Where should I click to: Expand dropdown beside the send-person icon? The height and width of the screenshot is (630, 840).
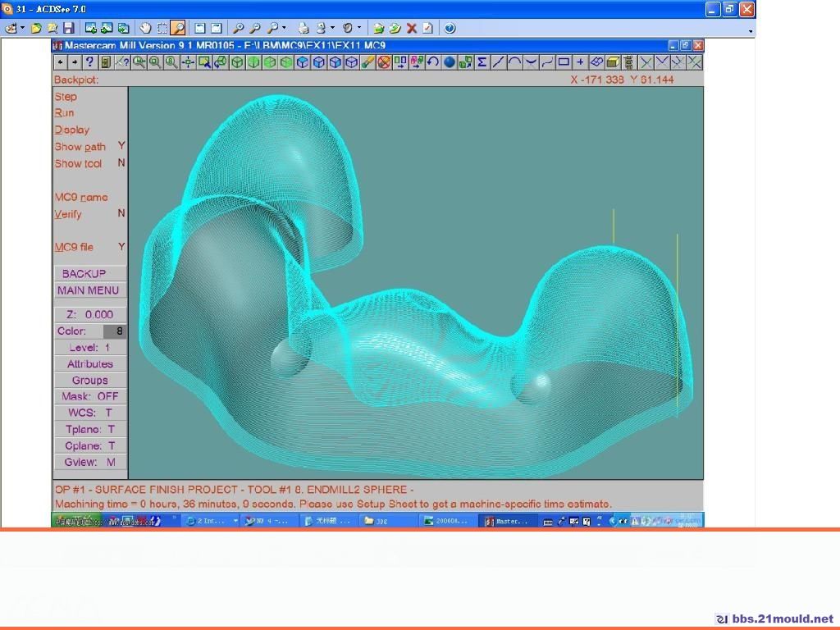tap(333, 28)
